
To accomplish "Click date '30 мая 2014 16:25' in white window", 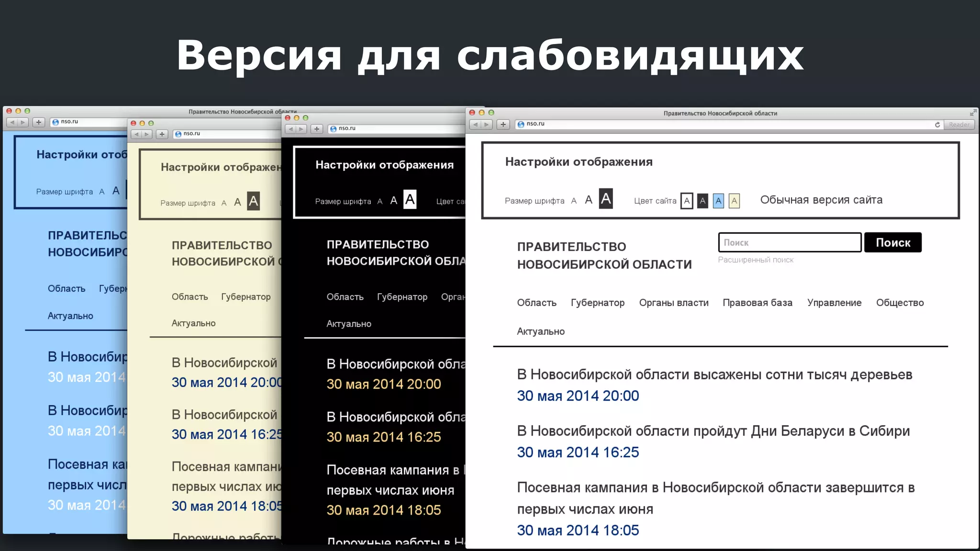I will point(578,452).
